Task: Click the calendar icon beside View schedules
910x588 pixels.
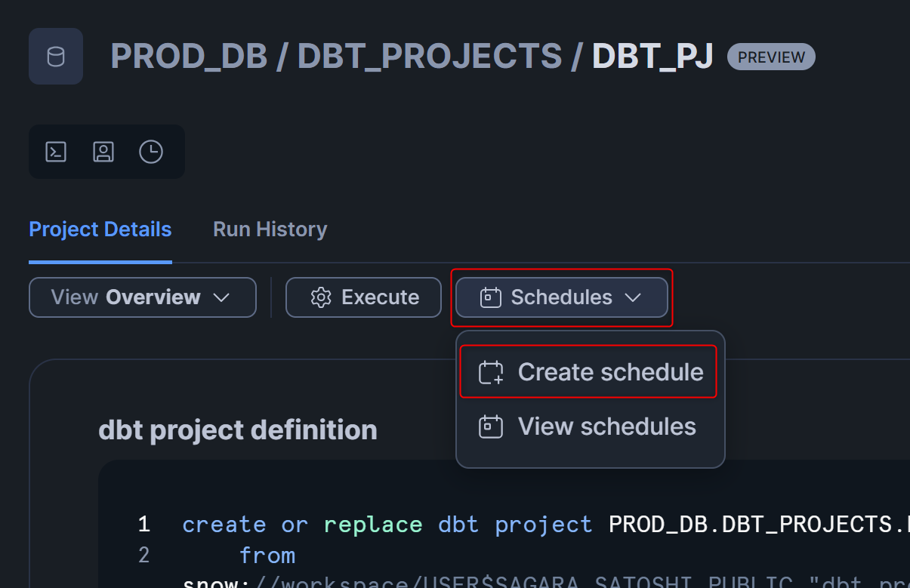Action: (491, 426)
